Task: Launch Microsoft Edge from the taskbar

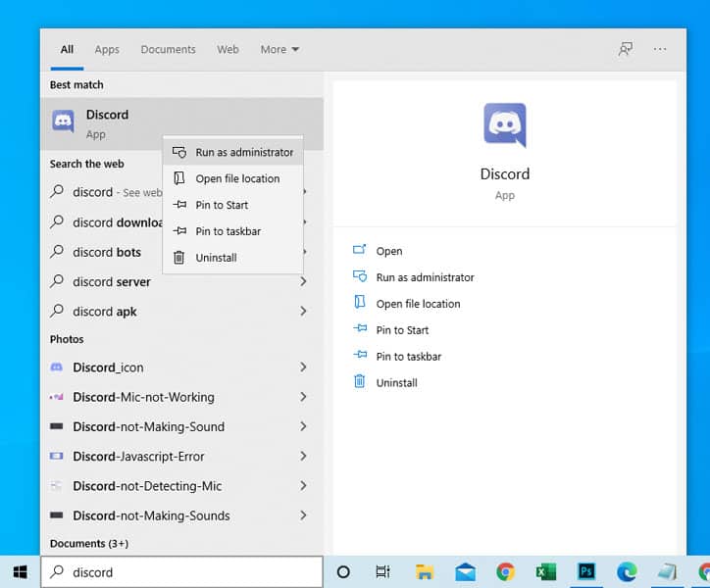Action: (627, 572)
